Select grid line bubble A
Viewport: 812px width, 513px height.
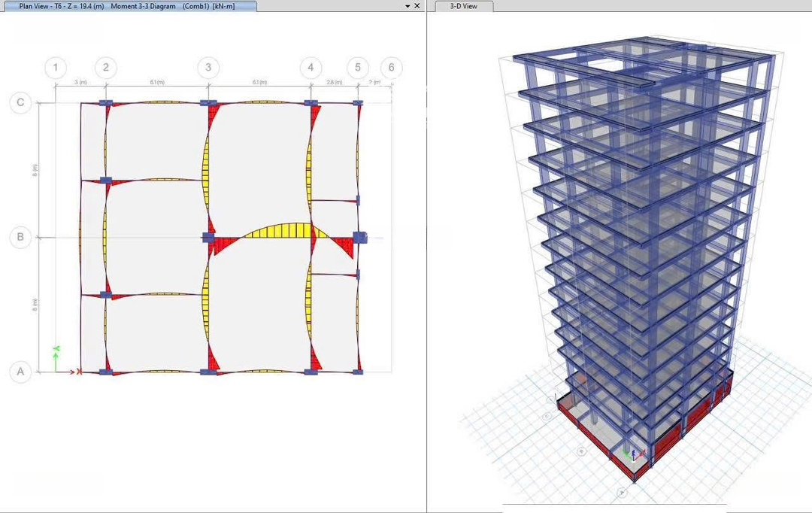(x=20, y=372)
